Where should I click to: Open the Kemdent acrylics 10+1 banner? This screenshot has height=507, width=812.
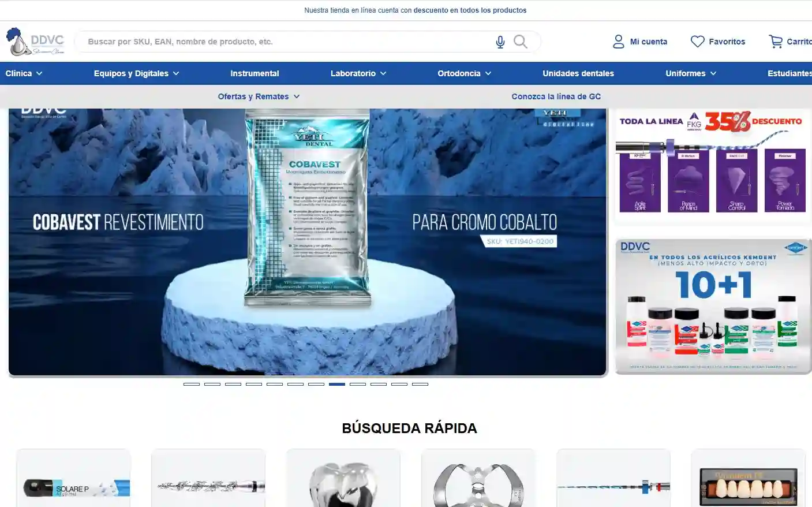[x=712, y=306]
